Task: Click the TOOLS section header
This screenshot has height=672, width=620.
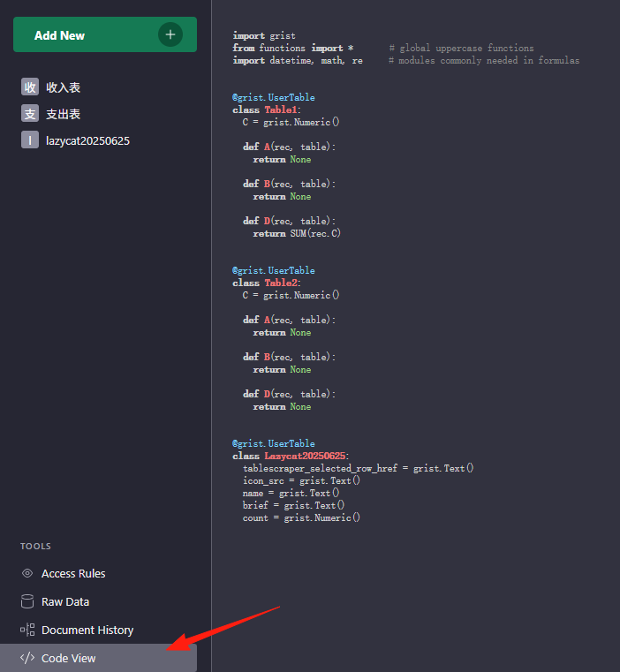Action: coord(35,546)
